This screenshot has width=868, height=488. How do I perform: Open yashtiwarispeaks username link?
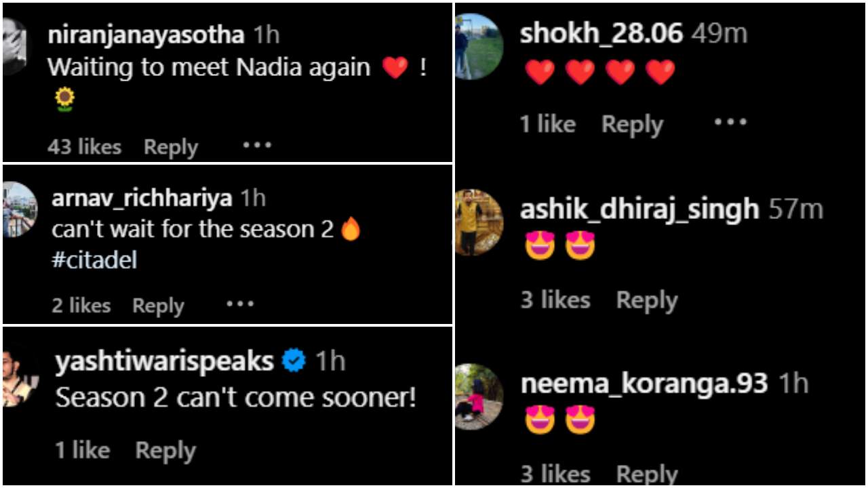(x=164, y=362)
